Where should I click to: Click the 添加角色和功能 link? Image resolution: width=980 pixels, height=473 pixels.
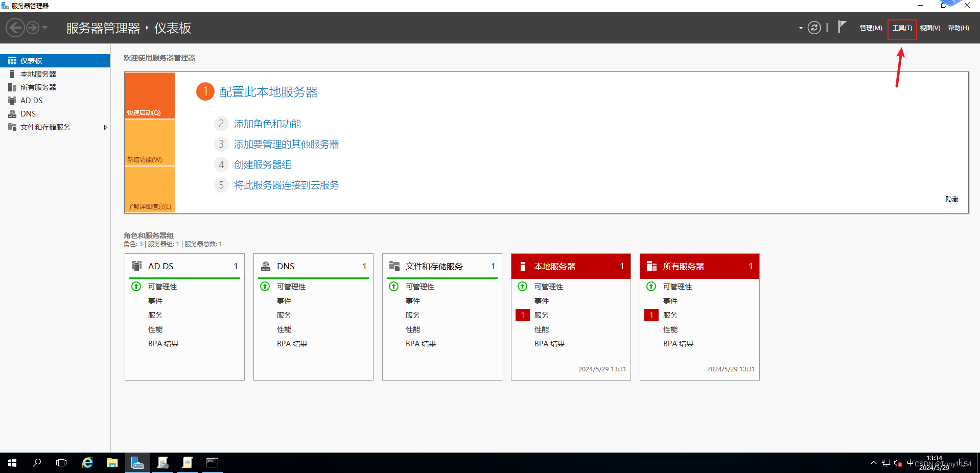point(267,124)
